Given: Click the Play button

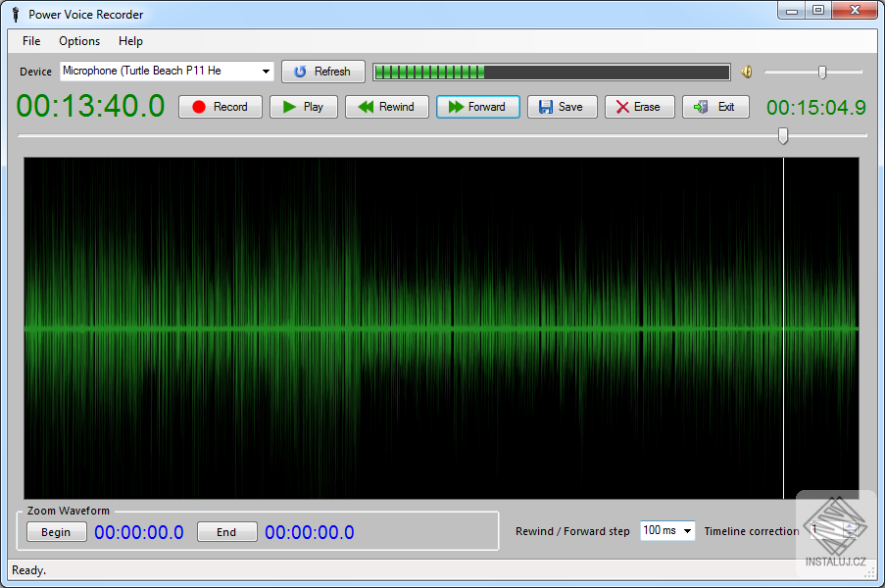Looking at the screenshot, I should pyautogui.click(x=303, y=107).
